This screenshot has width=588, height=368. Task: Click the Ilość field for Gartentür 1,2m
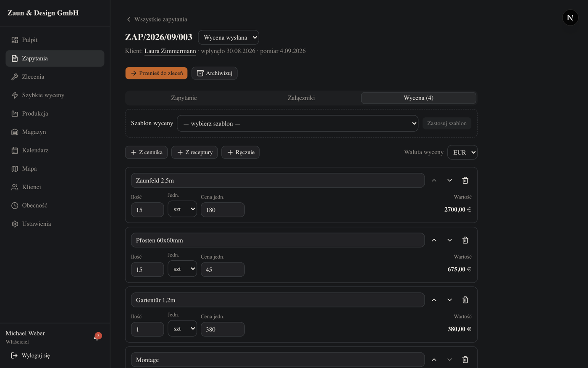tap(147, 329)
